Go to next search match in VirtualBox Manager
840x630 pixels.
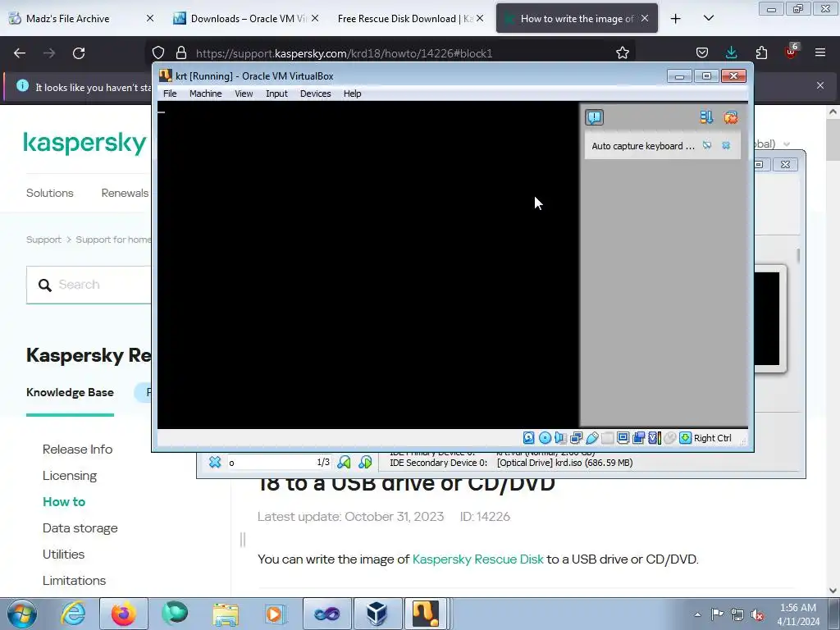[365, 462]
